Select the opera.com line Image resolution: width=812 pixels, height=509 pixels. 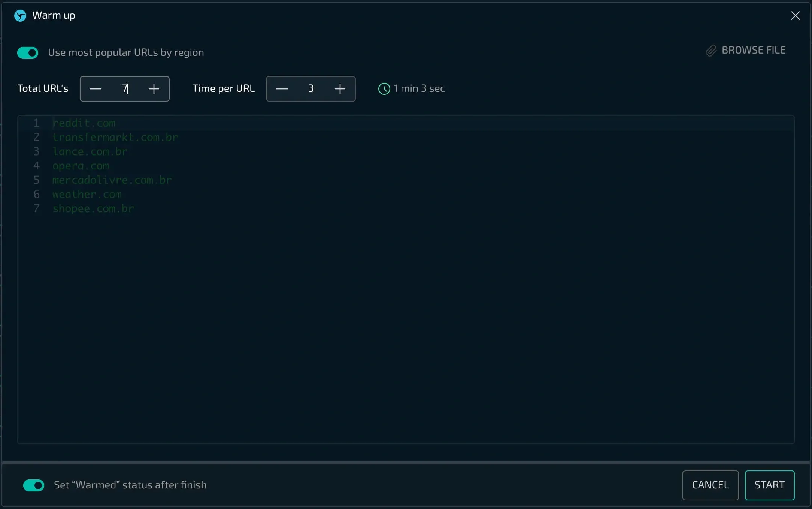(81, 166)
